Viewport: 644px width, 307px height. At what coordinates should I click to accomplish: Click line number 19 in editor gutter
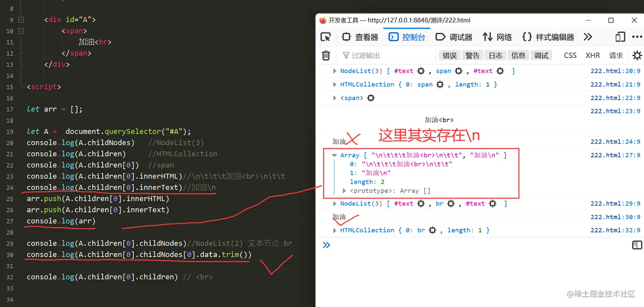pyautogui.click(x=10, y=131)
